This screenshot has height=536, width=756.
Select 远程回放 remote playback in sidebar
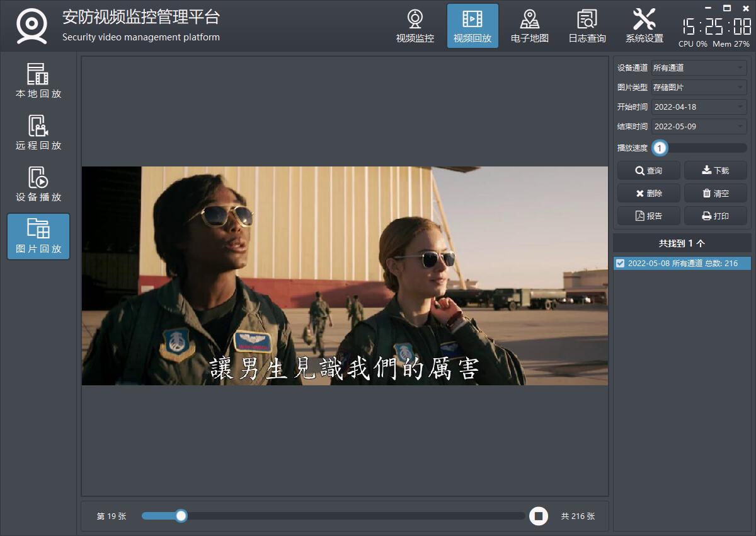(38, 133)
